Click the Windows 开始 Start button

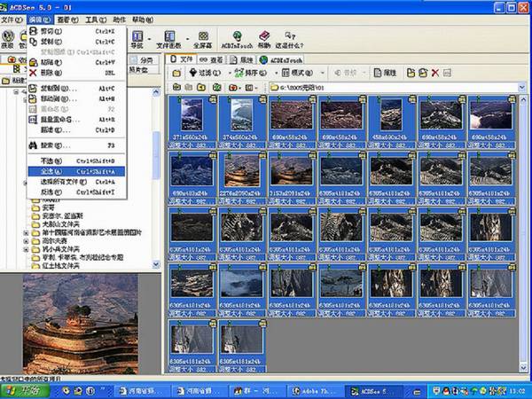point(25,391)
